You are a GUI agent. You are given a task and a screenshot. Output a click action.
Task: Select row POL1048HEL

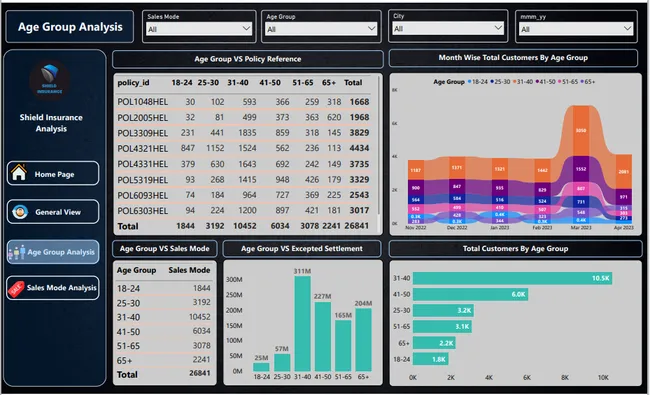(243, 102)
